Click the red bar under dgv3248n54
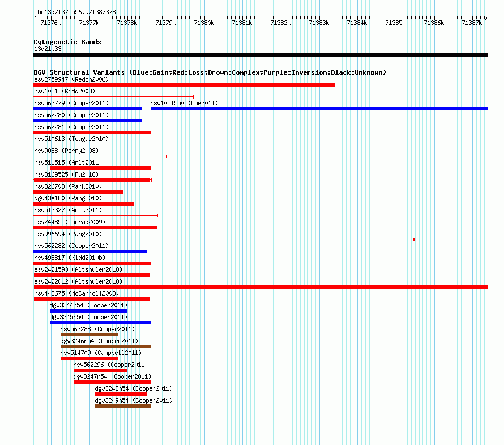 point(121,394)
